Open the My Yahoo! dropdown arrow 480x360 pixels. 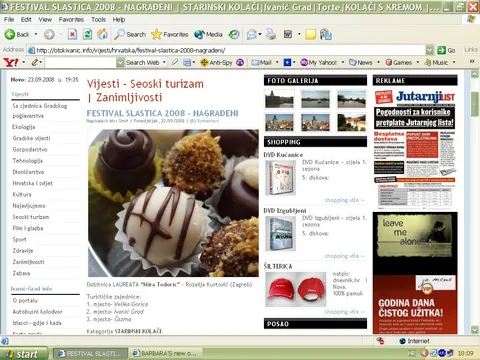tap(343, 62)
